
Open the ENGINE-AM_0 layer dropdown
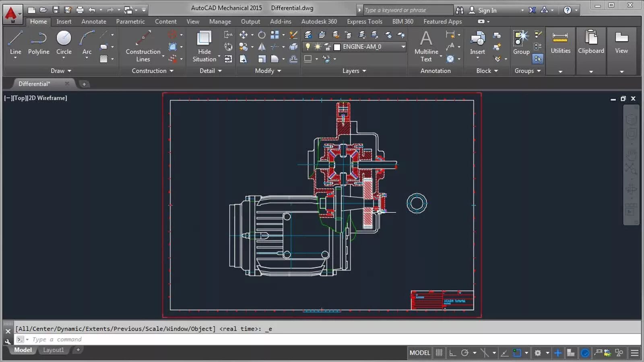click(403, 47)
